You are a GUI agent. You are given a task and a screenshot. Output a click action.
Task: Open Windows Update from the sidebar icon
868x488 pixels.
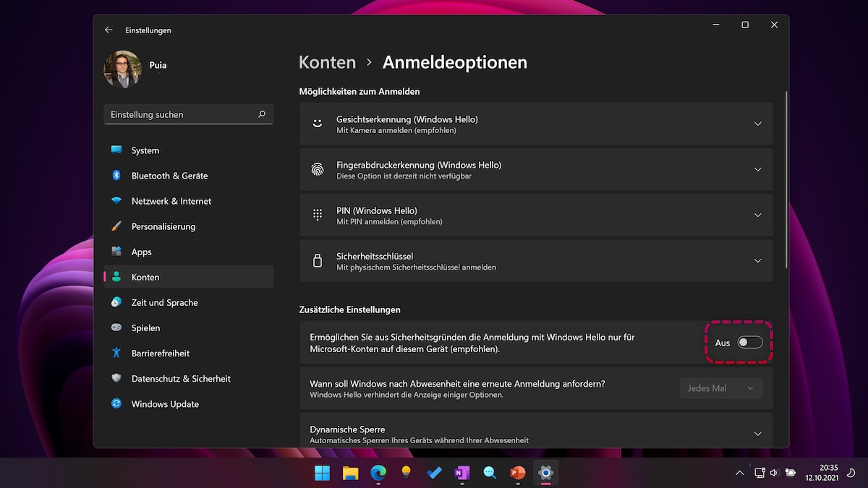click(x=117, y=403)
